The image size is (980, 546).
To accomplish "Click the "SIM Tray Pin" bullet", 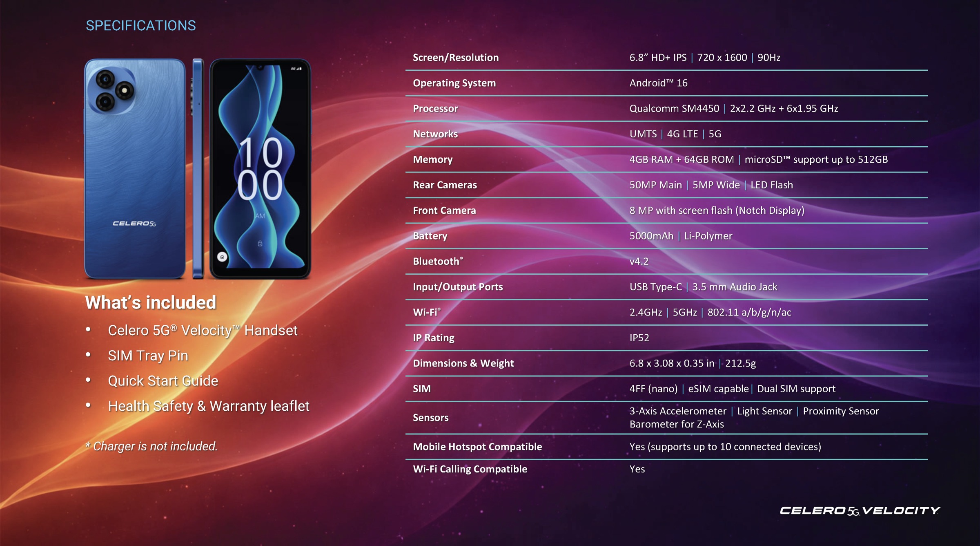I will click(148, 356).
